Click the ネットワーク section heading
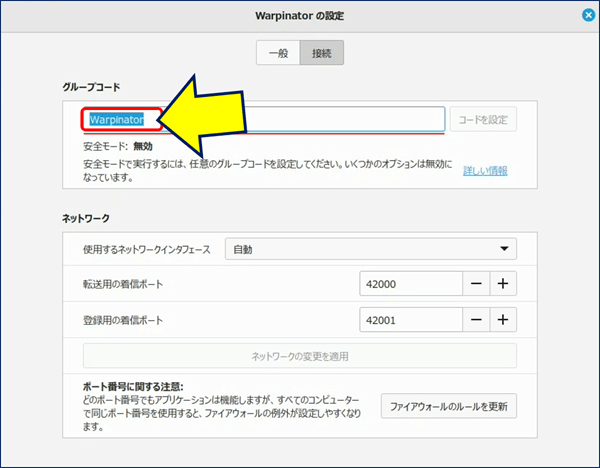The height and width of the screenshot is (468, 600). (86, 218)
